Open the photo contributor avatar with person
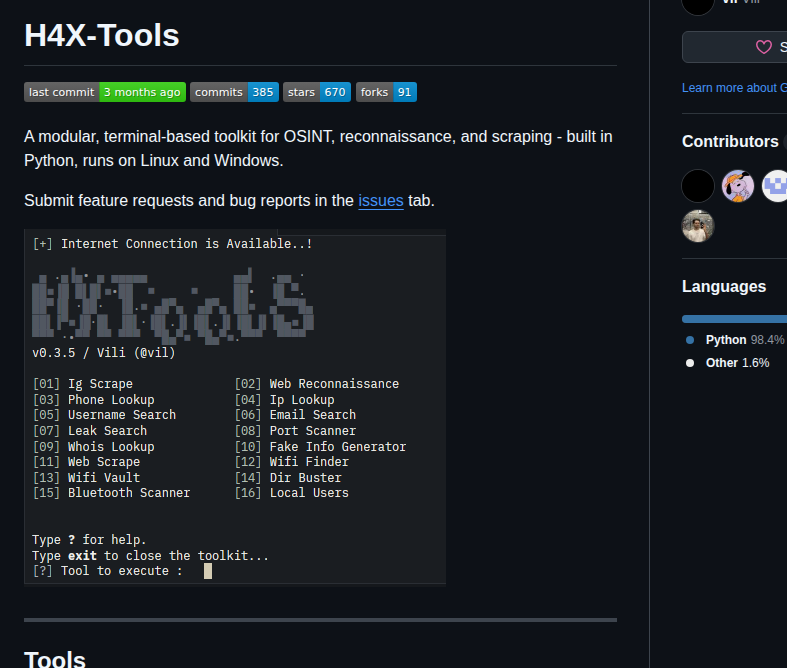This screenshot has width=787, height=668. 698,226
